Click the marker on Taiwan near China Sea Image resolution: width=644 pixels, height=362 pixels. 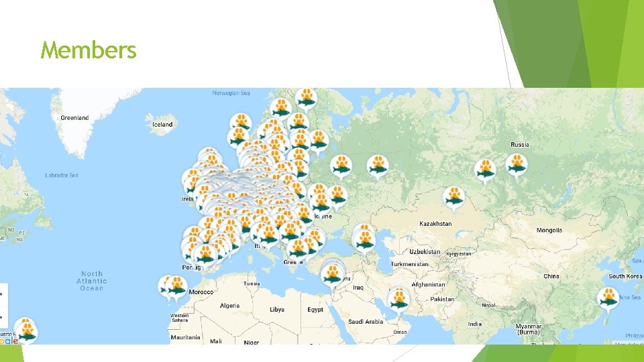[x=608, y=299]
